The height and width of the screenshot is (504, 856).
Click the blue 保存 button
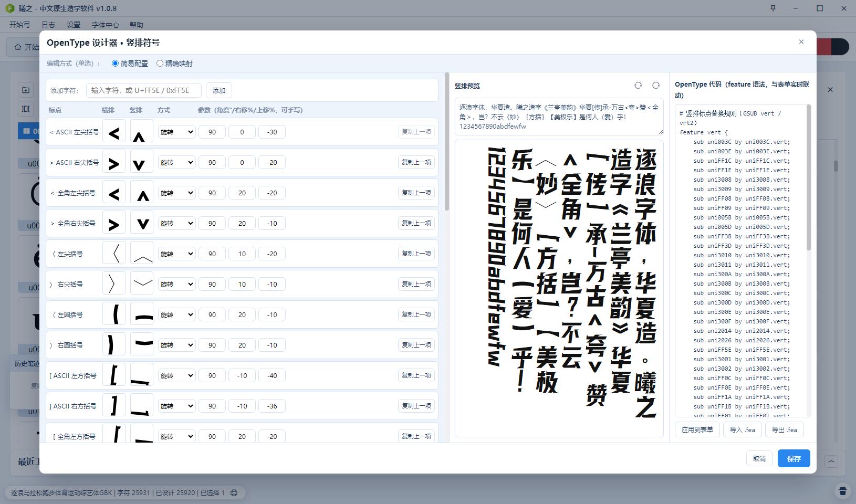tap(794, 458)
